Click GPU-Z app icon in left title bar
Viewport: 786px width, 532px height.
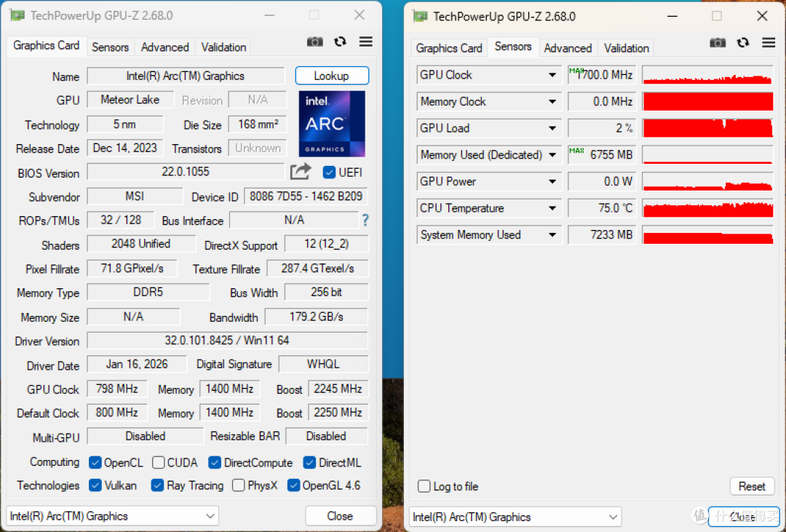tap(17, 15)
